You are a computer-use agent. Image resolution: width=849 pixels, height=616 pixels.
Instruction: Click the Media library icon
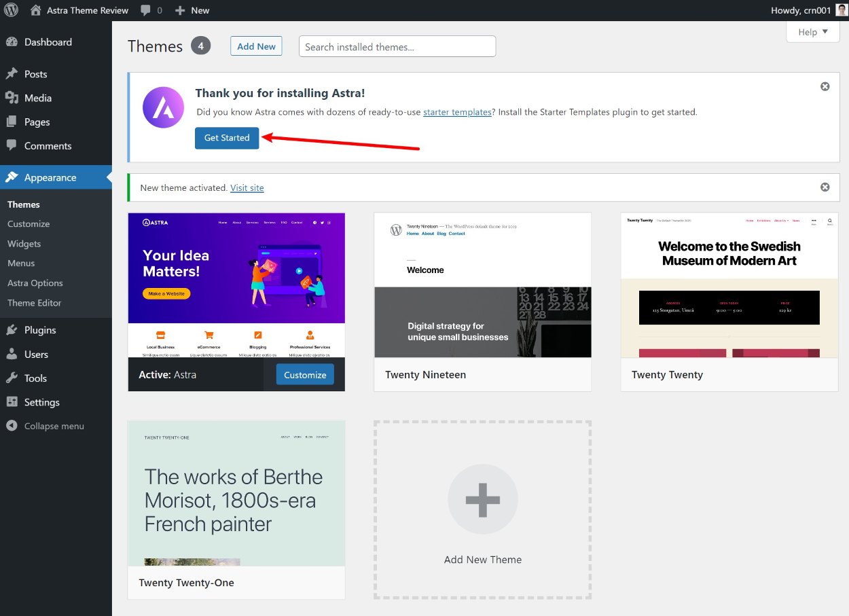(x=12, y=98)
